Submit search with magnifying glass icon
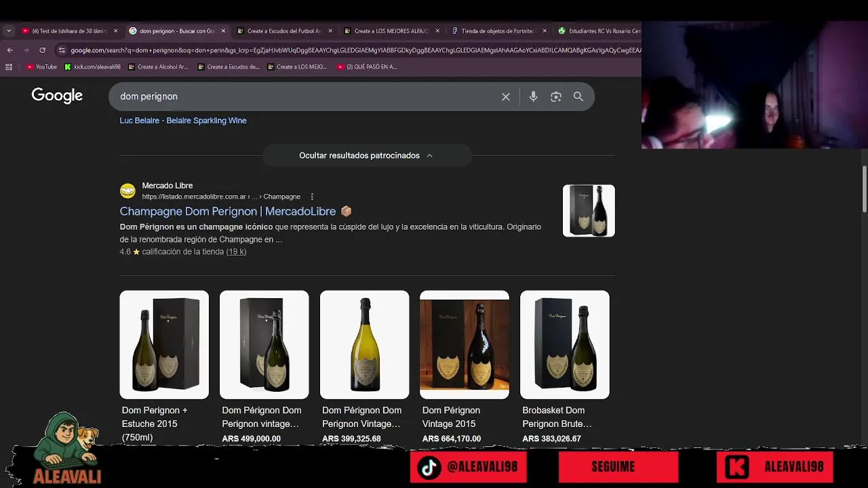868x488 pixels. pyautogui.click(x=578, y=97)
